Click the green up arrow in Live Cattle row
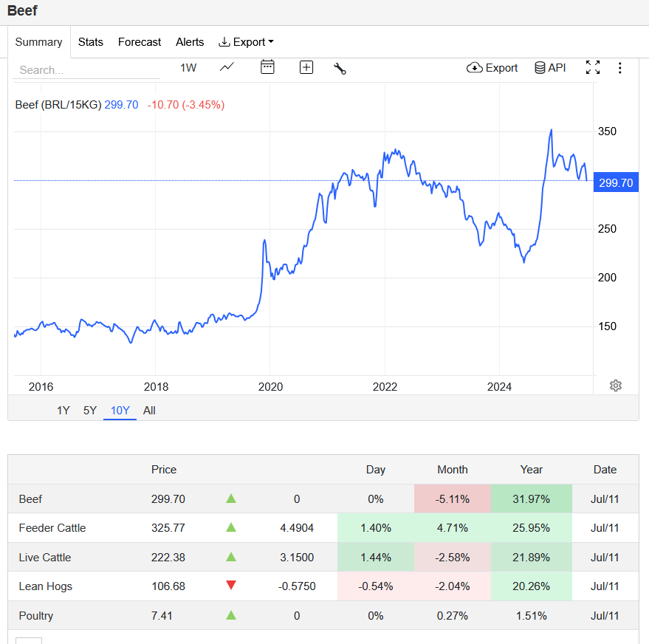This screenshot has width=649, height=644. [231, 557]
